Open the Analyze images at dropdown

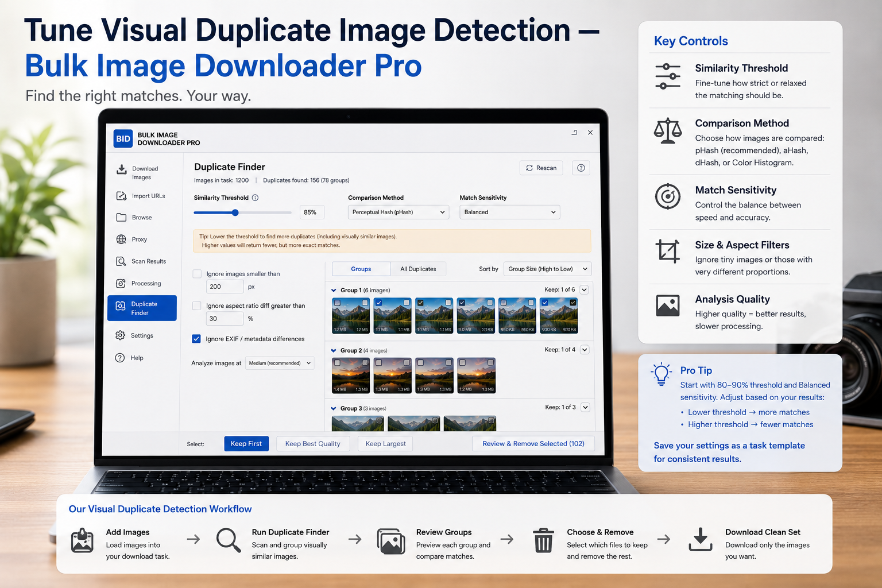click(x=280, y=363)
